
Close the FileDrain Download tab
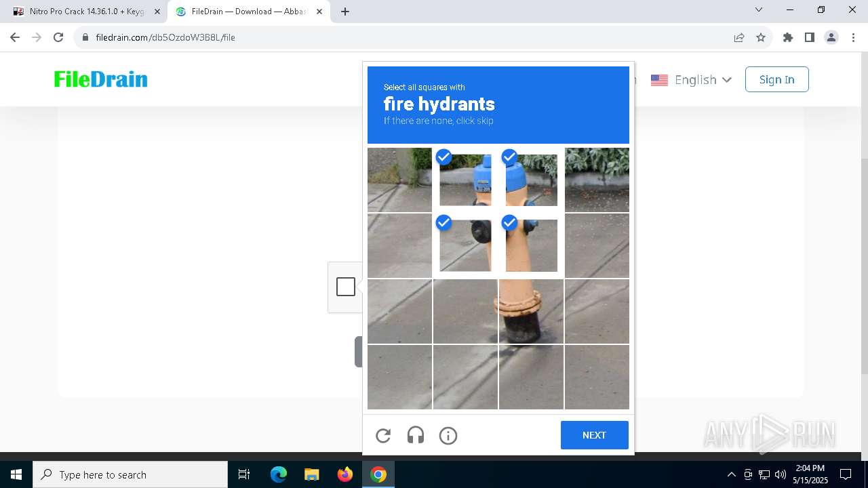(319, 12)
